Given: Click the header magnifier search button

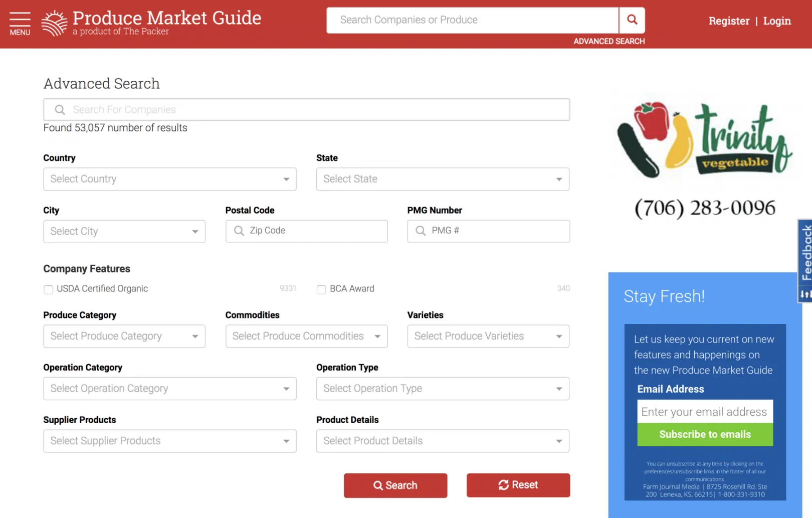Looking at the screenshot, I should (x=632, y=20).
